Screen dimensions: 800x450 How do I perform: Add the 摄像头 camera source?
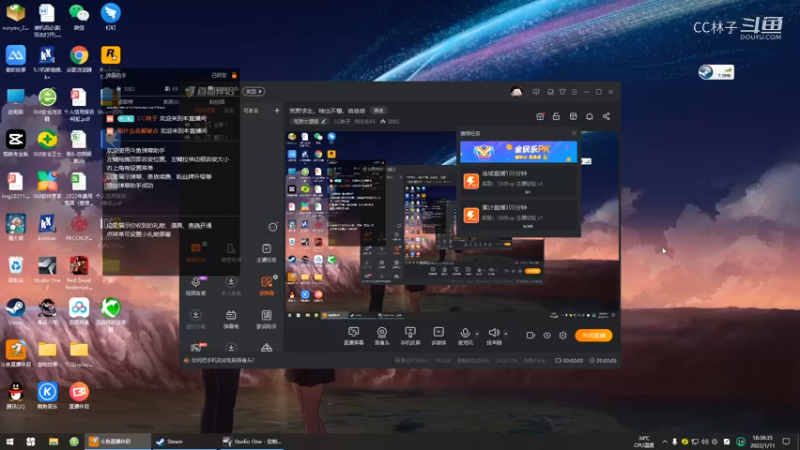[x=382, y=336]
